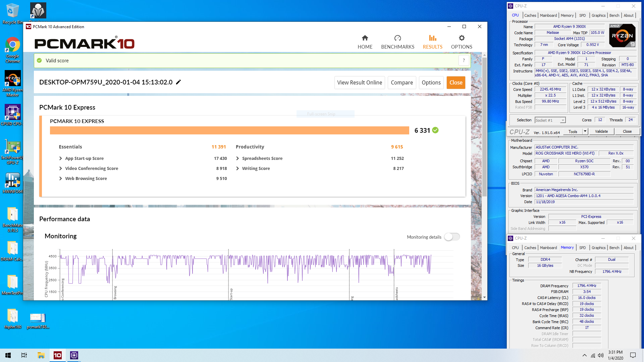Click the Tools button in CPU-Z
The image size is (644, 362).
pos(573,132)
